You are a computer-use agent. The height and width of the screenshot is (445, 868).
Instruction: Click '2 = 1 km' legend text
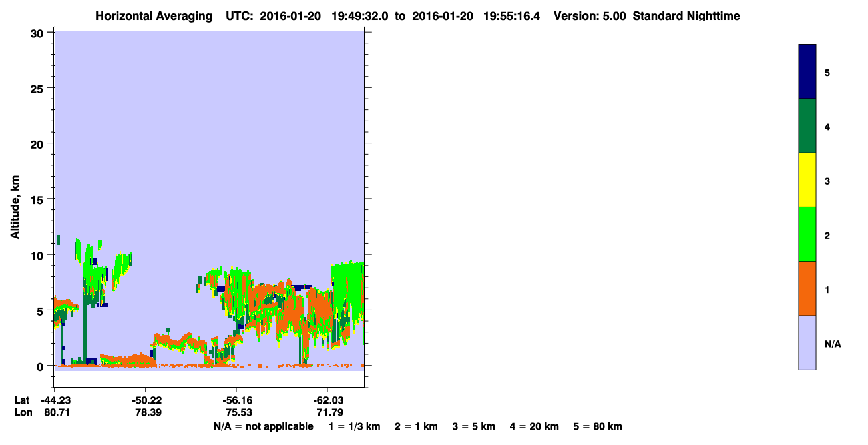coord(417,426)
